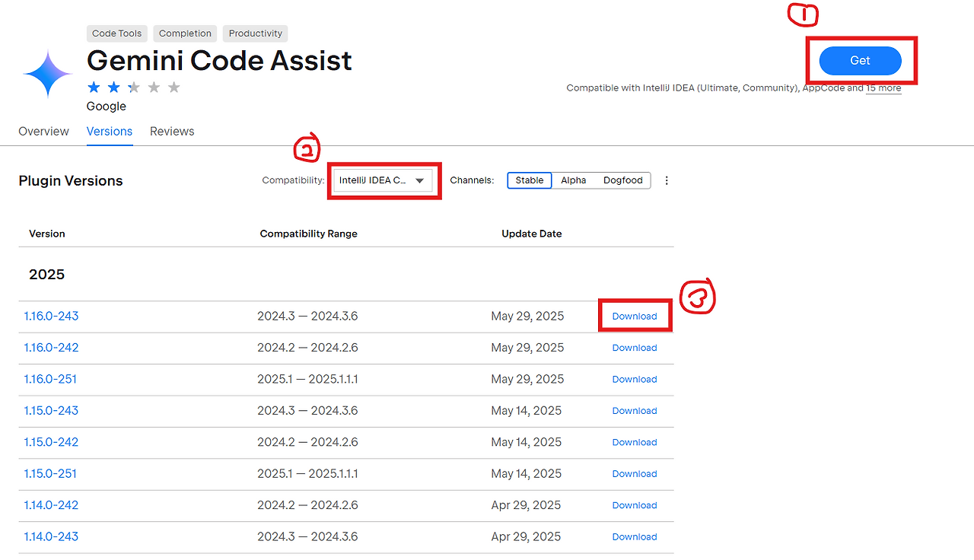Click the Version column header
Viewport: 974px width, 560px height.
tap(47, 234)
